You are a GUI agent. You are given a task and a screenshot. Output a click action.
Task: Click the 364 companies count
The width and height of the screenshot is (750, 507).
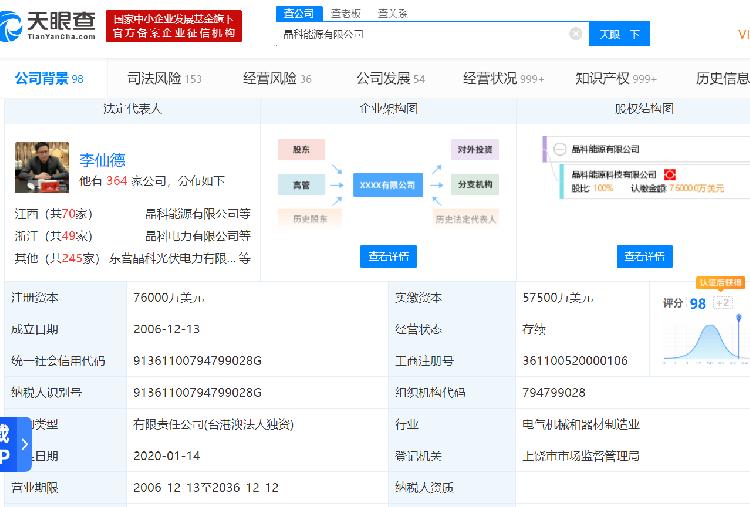(x=116, y=181)
